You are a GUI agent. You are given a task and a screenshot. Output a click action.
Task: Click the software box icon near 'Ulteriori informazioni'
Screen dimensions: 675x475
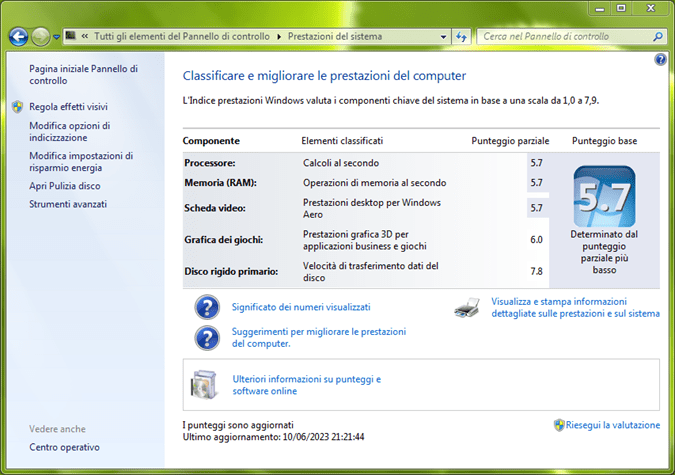tap(203, 385)
